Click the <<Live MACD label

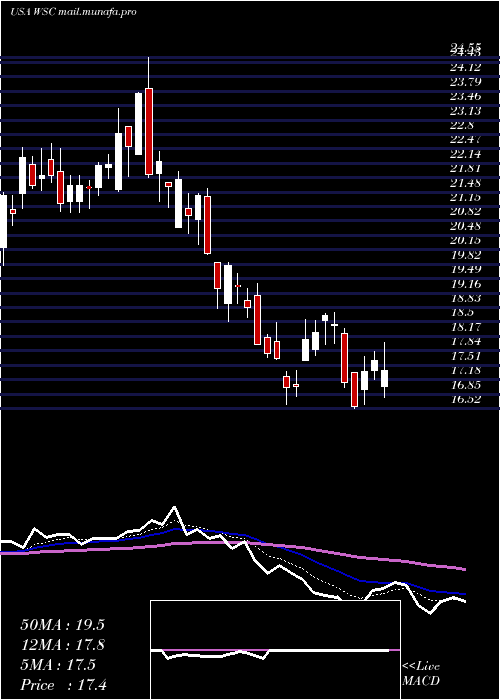[x=421, y=673]
